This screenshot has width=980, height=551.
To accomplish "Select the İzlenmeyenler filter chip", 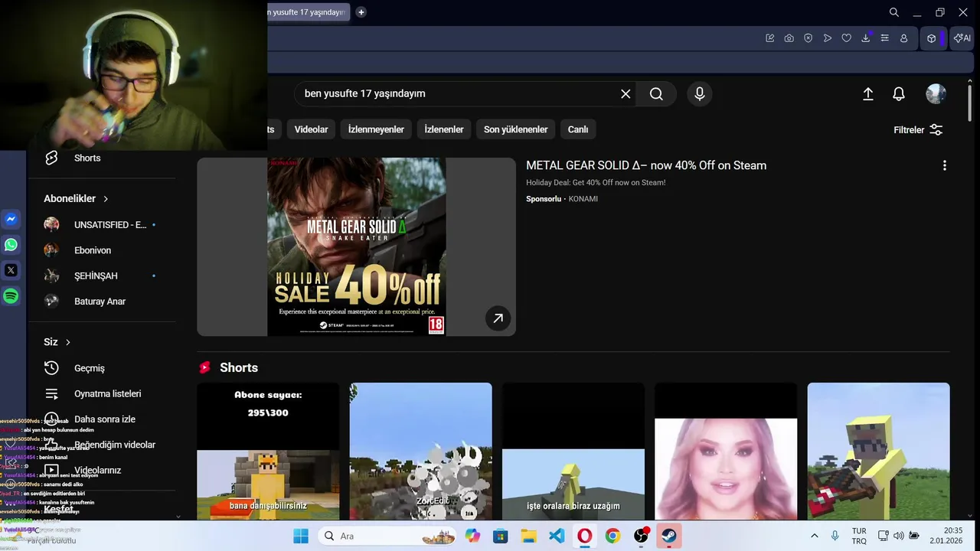I will tap(376, 129).
